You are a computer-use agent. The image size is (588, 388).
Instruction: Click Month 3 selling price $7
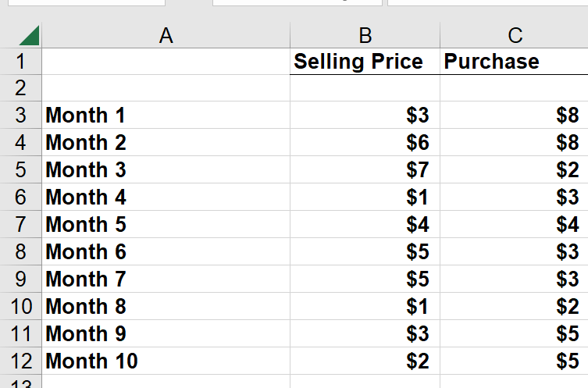pyautogui.click(x=365, y=170)
